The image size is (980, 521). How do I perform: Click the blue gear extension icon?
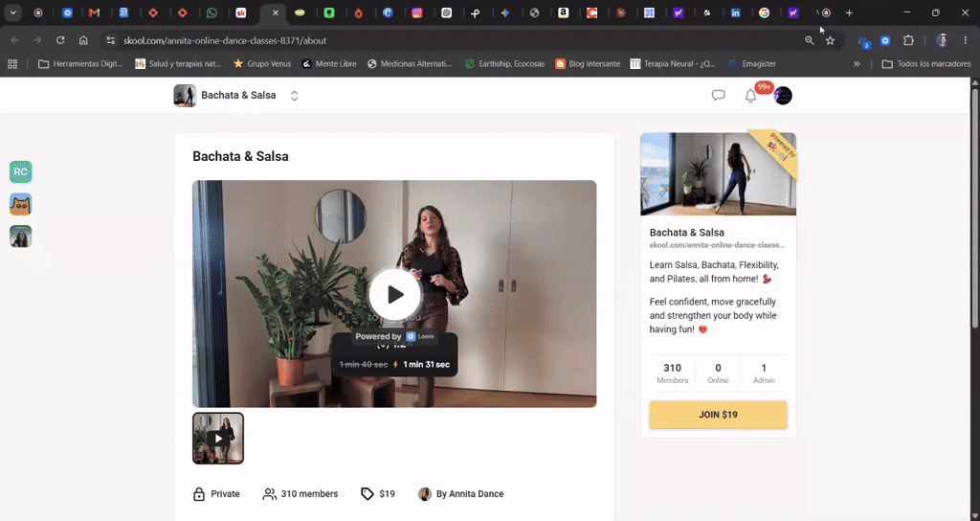(885, 40)
